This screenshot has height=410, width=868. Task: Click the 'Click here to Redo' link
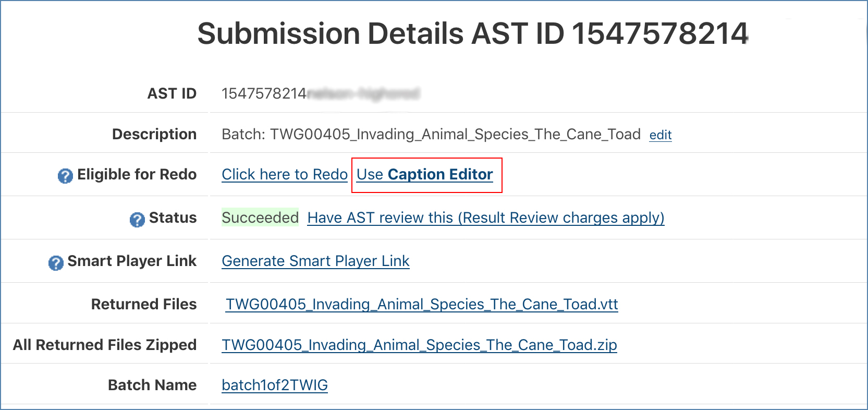tap(284, 174)
